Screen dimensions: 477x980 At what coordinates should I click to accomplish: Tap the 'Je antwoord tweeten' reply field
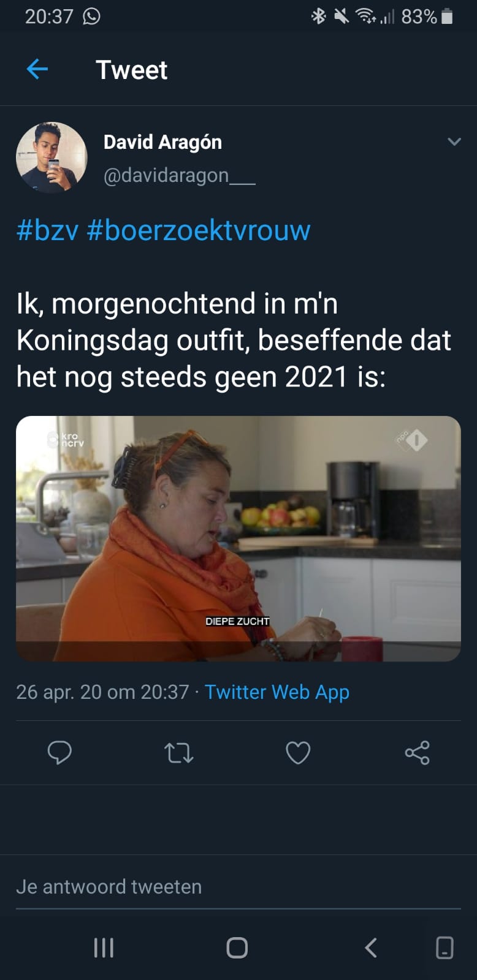coord(238,887)
